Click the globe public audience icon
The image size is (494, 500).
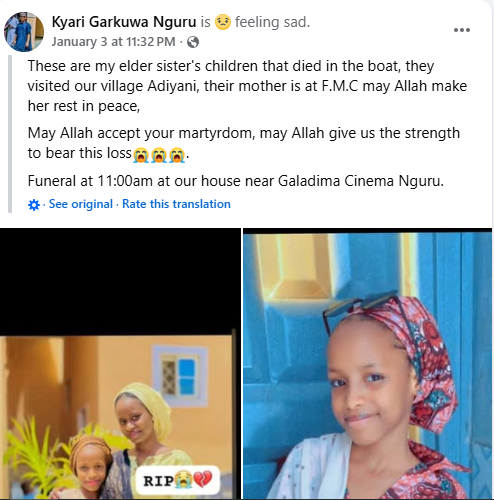point(193,42)
